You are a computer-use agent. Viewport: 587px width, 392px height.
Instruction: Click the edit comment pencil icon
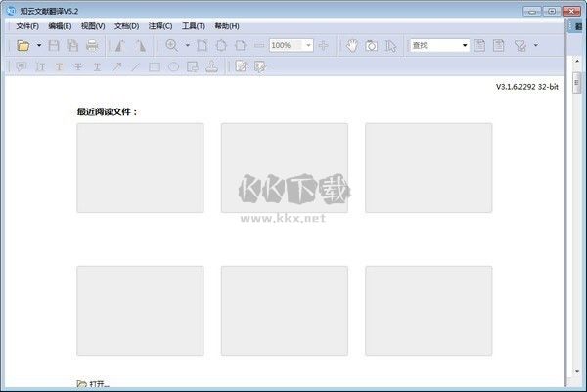tap(242, 66)
